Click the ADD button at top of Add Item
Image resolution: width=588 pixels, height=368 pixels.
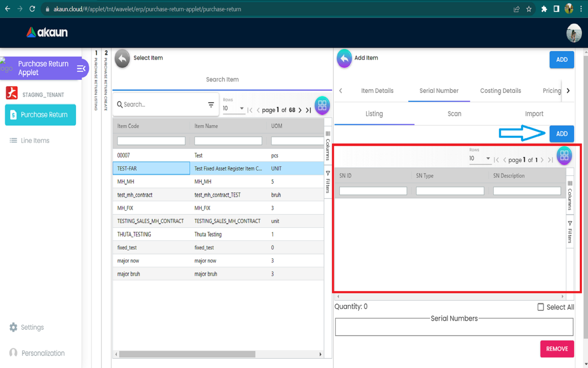click(x=561, y=60)
